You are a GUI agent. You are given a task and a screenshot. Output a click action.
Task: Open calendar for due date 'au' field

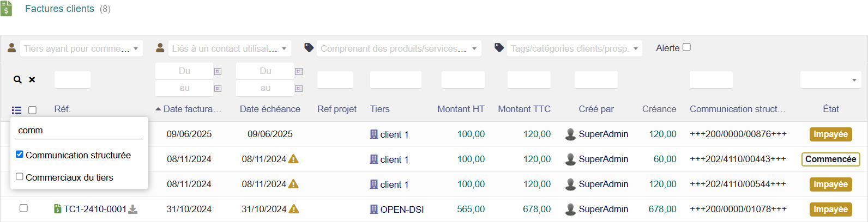298,88
